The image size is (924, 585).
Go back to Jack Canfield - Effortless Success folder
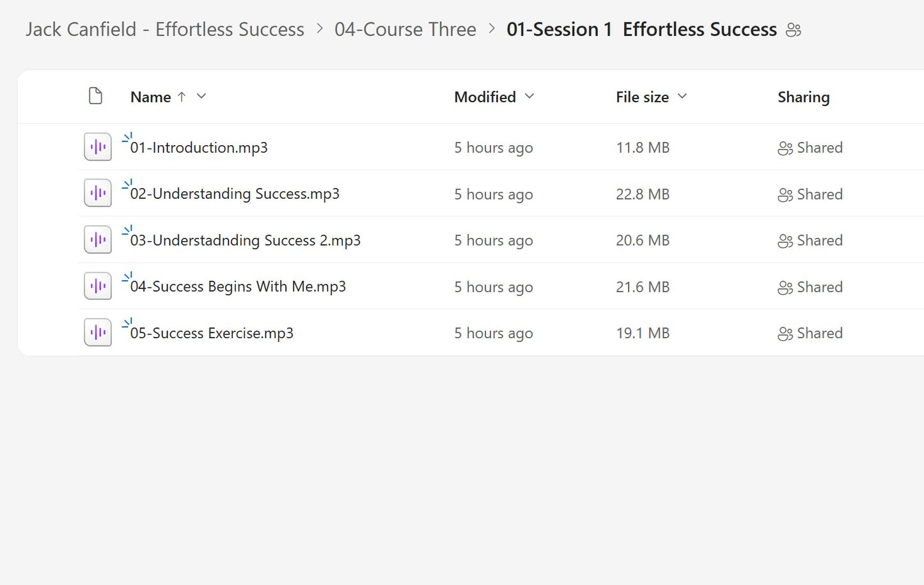(164, 29)
